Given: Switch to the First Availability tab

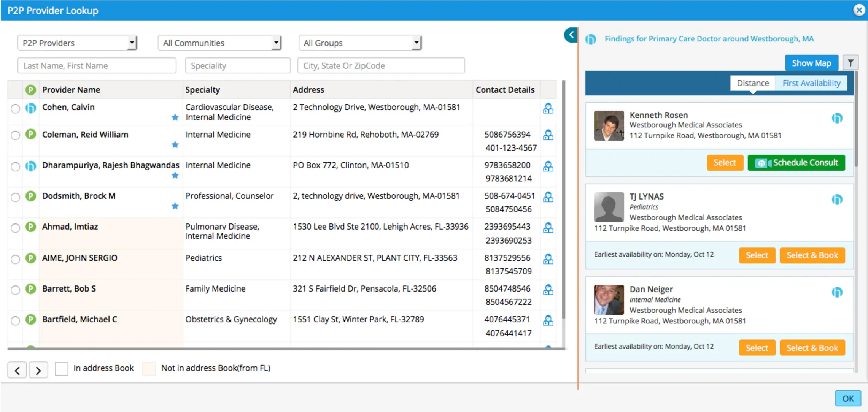Looking at the screenshot, I should 812,83.
